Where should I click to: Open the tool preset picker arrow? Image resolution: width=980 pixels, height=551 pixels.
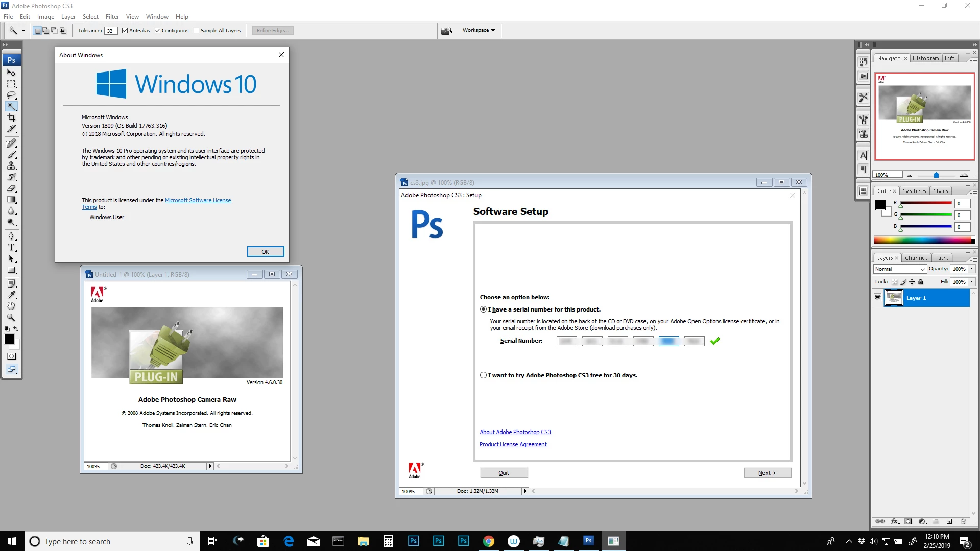22,31
